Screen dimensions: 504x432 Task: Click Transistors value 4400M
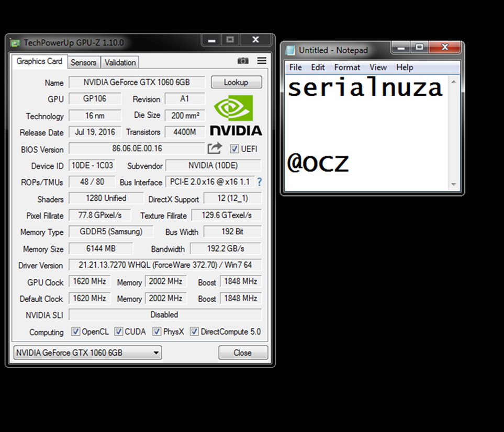click(x=185, y=132)
